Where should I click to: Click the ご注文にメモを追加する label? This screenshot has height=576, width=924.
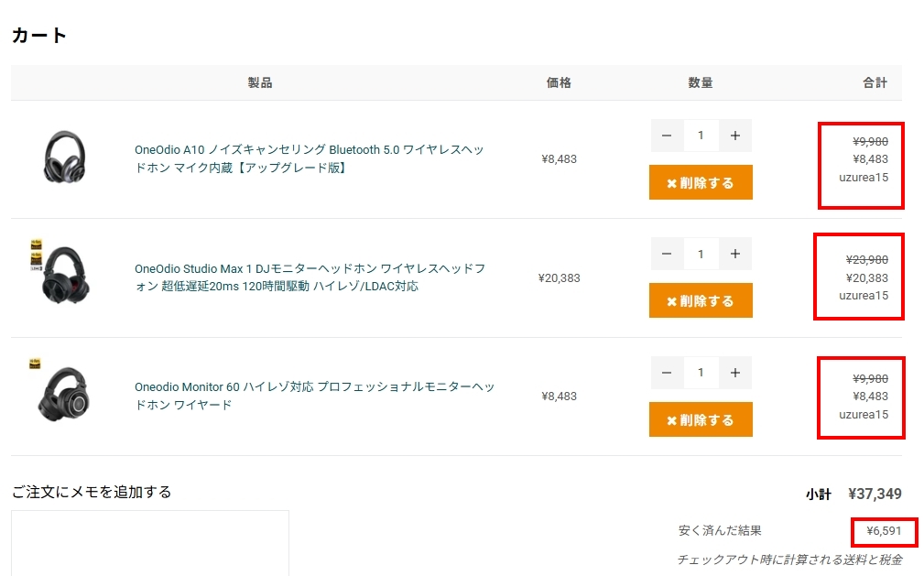point(92,492)
